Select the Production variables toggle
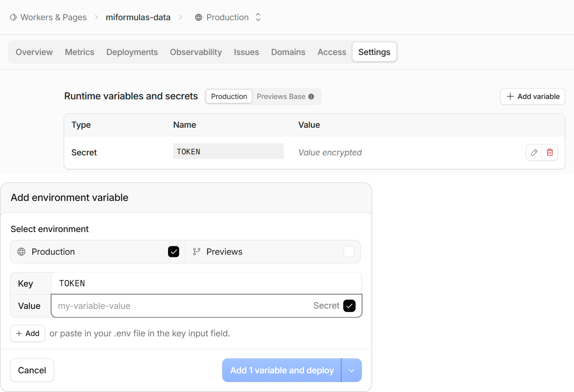The image size is (574, 392). pos(229,97)
